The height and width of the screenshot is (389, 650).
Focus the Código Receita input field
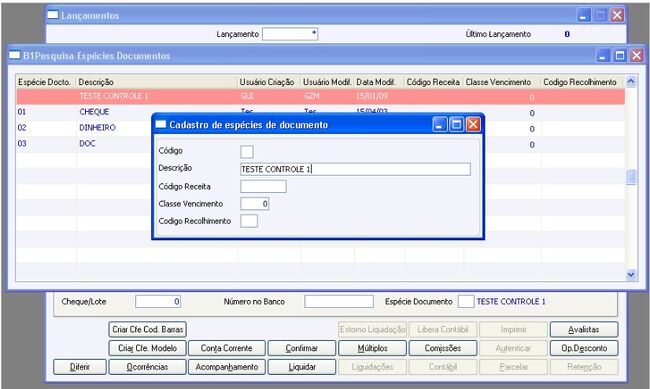[263, 187]
